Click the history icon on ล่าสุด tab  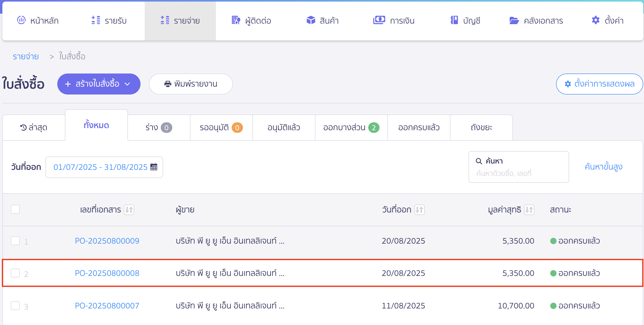(x=23, y=128)
